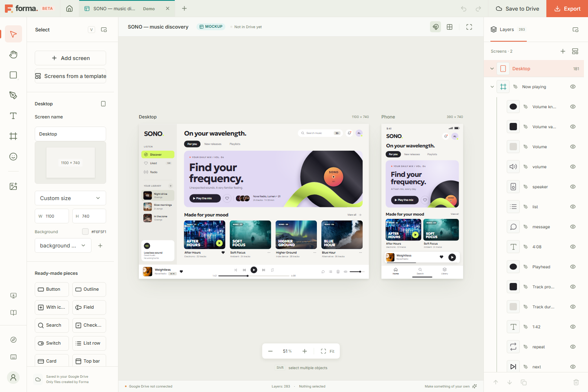Image resolution: width=588 pixels, height=392 pixels.
Task: Select the Frame grid tool
Action: 13,136
